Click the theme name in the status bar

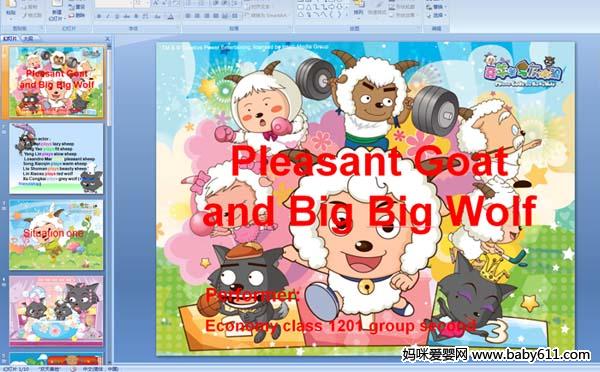(49, 369)
